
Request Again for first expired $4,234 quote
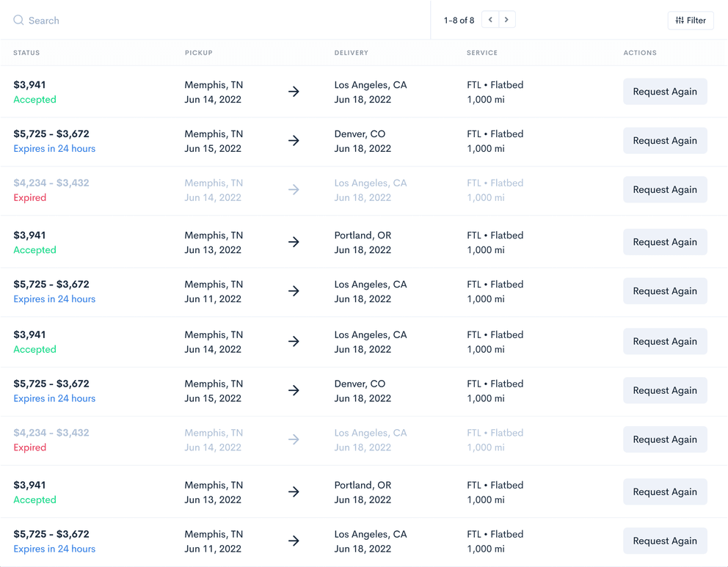(x=665, y=190)
